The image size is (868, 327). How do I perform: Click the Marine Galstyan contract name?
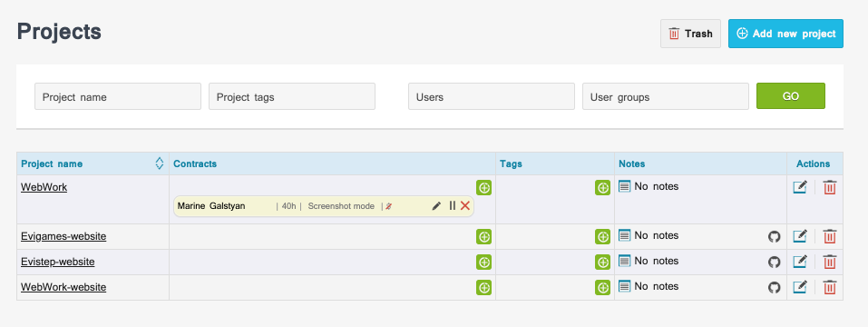(211, 206)
